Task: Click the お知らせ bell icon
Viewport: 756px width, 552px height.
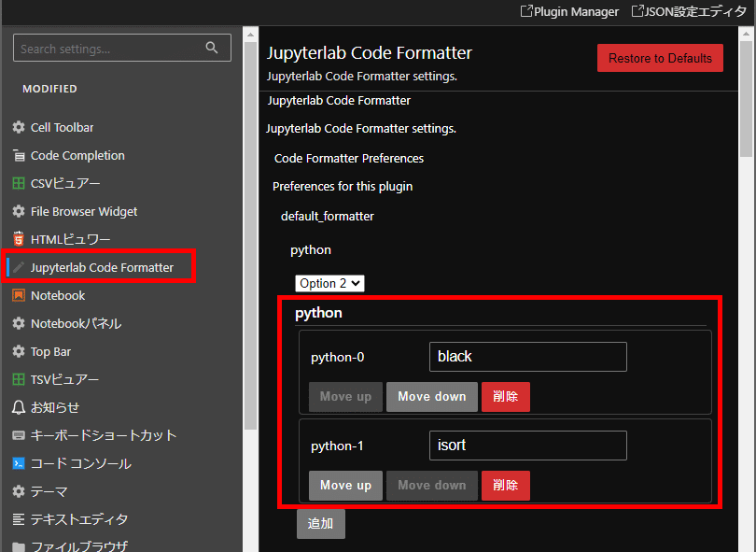Action: pos(19,408)
